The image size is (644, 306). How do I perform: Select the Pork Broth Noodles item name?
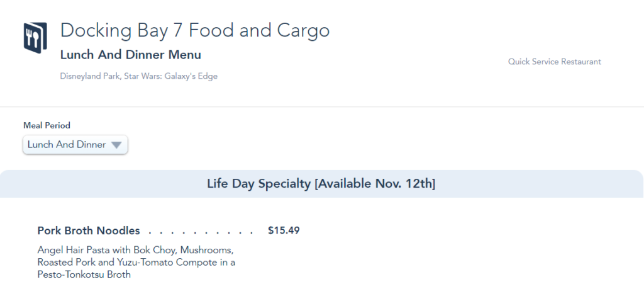click(89, 230)
